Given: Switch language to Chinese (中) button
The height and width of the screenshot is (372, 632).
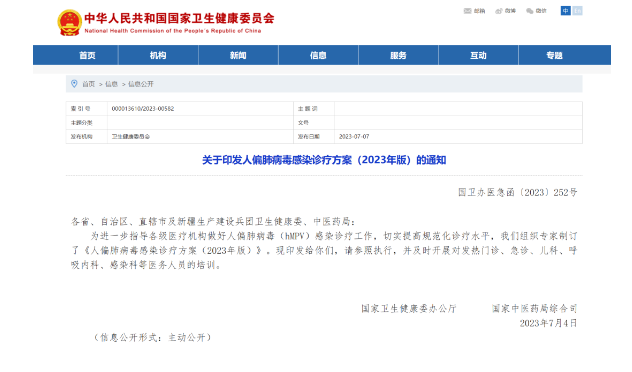Looking at the screenshot, I should pos(565,10).
